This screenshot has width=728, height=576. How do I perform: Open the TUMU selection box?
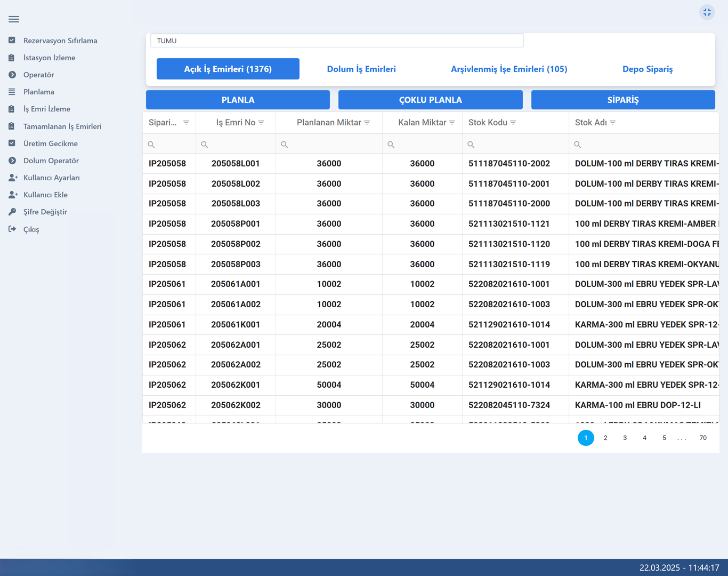click(337, 41)
